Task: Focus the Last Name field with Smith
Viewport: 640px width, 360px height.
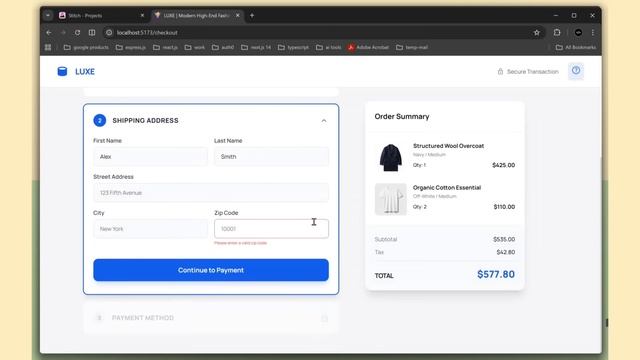Action: point(271,157)
